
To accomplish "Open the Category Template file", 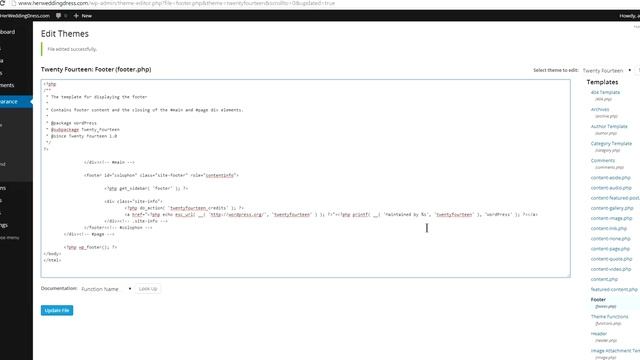I will (611, 144).
